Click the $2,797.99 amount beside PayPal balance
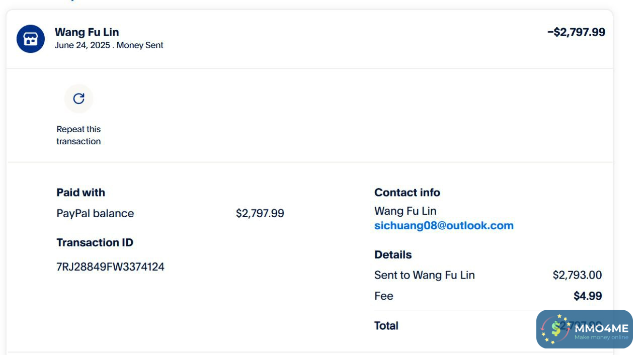 [x=260, y=213]
